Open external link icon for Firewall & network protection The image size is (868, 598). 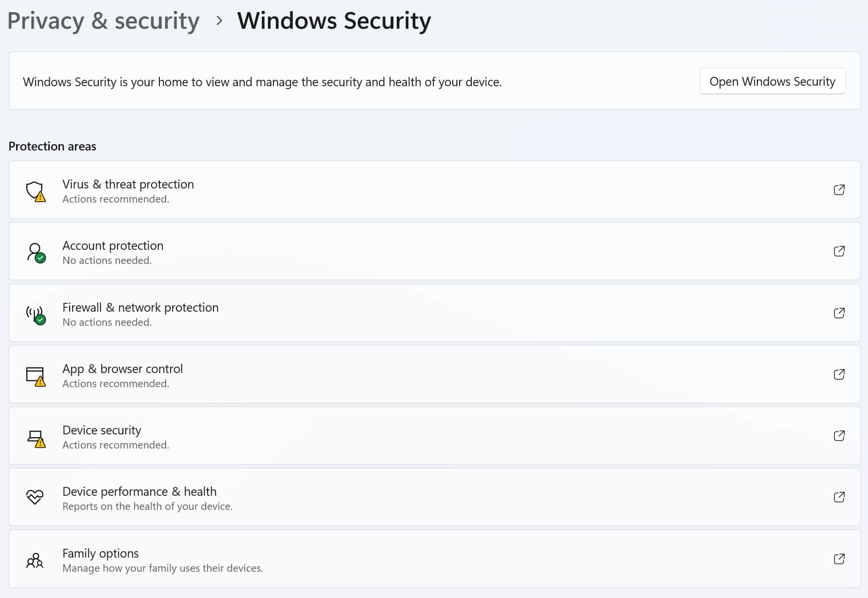click(x=839, y=313)
